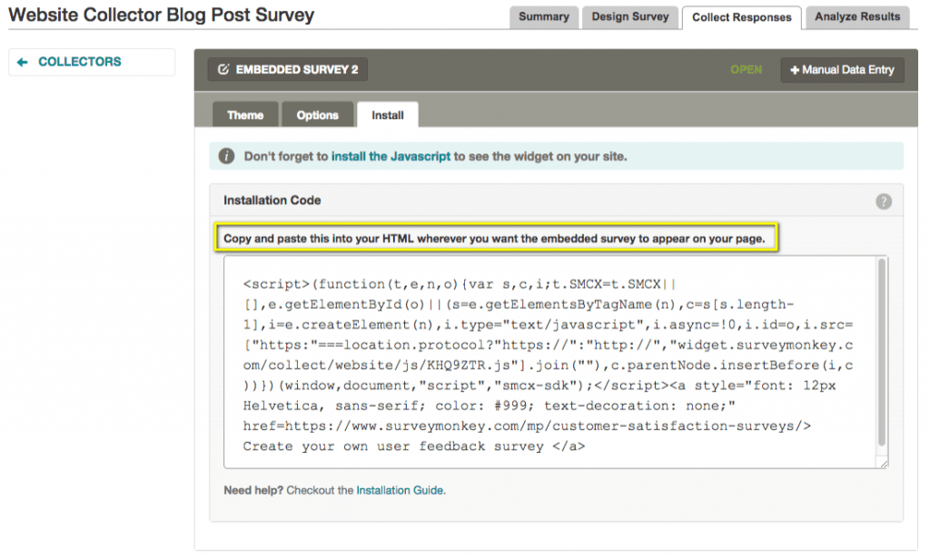The image size is (930, 560).
Task: Click inside the installation code box
Action: [x=545, y=363]
